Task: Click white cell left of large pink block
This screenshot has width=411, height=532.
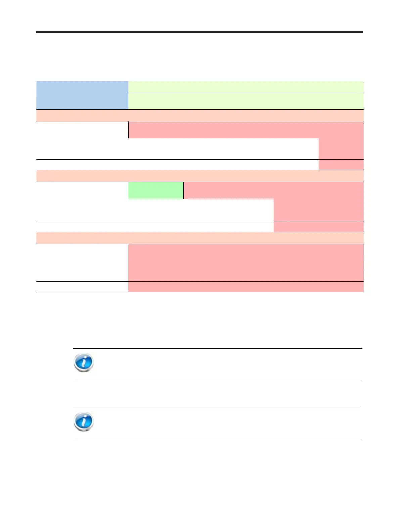Action: [82, 263]
